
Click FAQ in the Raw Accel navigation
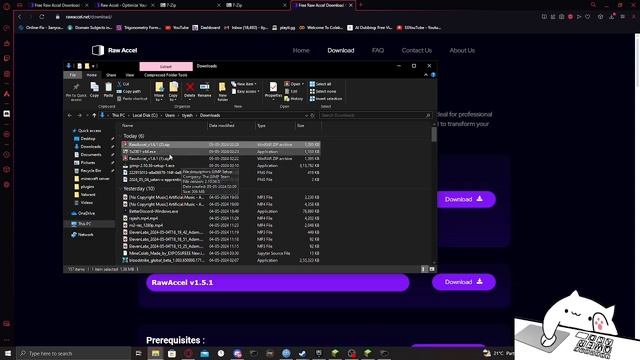(378, 50)
